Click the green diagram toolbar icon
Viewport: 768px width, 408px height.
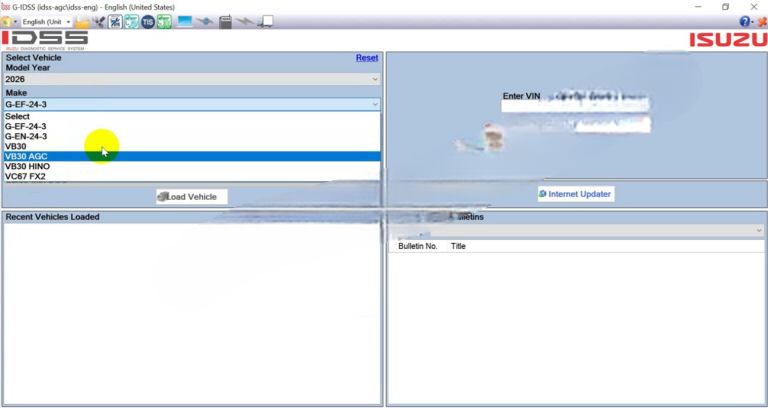[165, 22]
